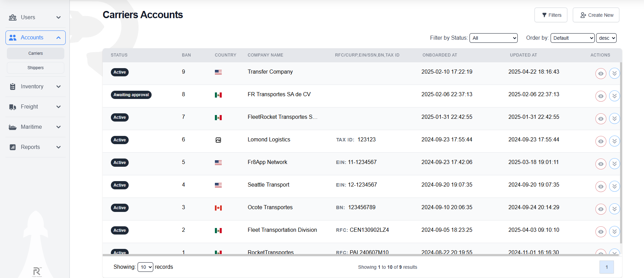Image resolution: width=644 pixels, height=278 pixels.
Task: Click Mexico flag in Fleet Transportation Division row
Action: coord(218,230)
